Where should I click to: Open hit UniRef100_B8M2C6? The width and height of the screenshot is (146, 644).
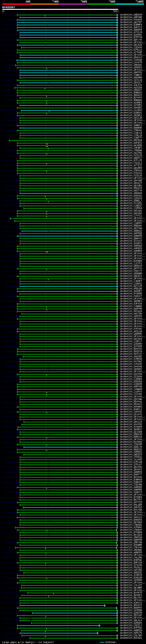point(131,437)
